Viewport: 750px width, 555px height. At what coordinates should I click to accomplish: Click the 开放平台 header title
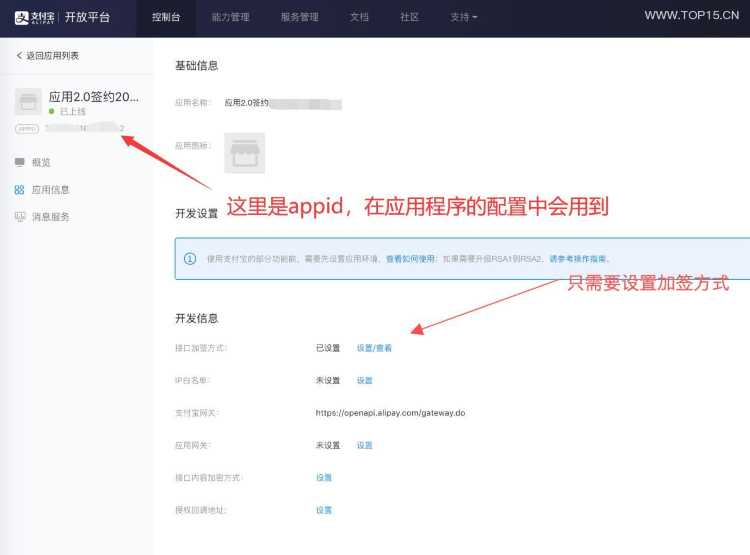coord(87,18)
